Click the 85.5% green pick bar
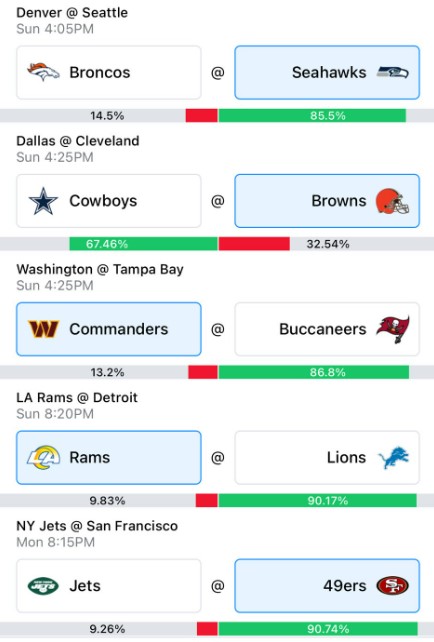The width and height of the screenshot is (434, 642). click(x=312, y=115)
